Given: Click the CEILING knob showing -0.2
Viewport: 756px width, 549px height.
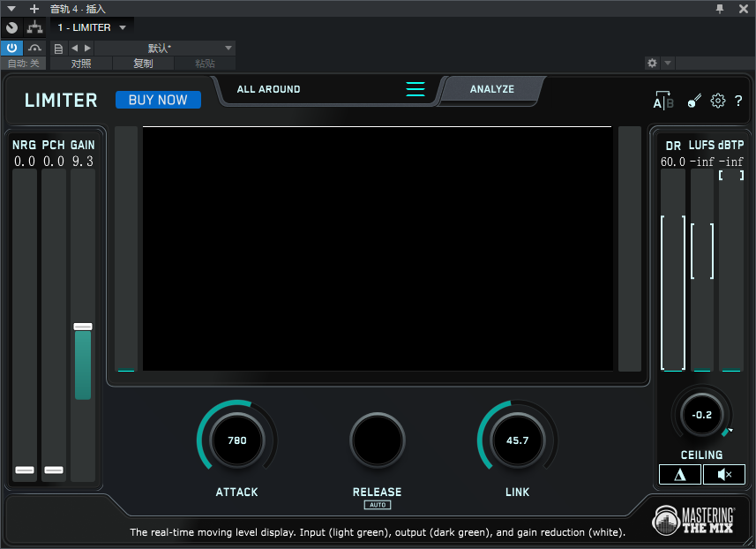Looking at the screenshot, I should tap(701, 415).
